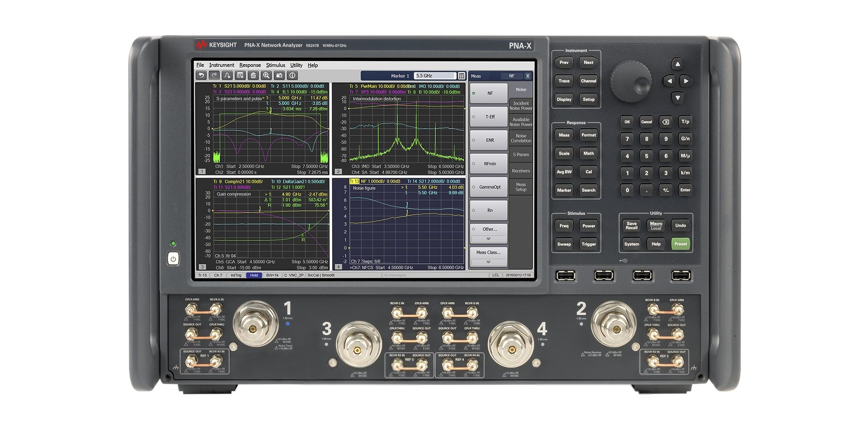Click the magnifier zoom icon in the toolbar
The height and width of the screenshot is (425, 868).
point(267,76)
